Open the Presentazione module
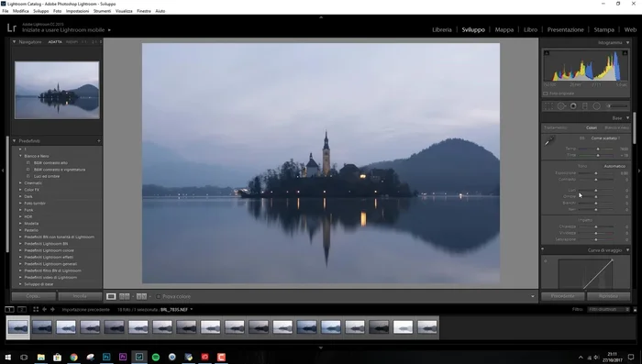 coord(566,30)
